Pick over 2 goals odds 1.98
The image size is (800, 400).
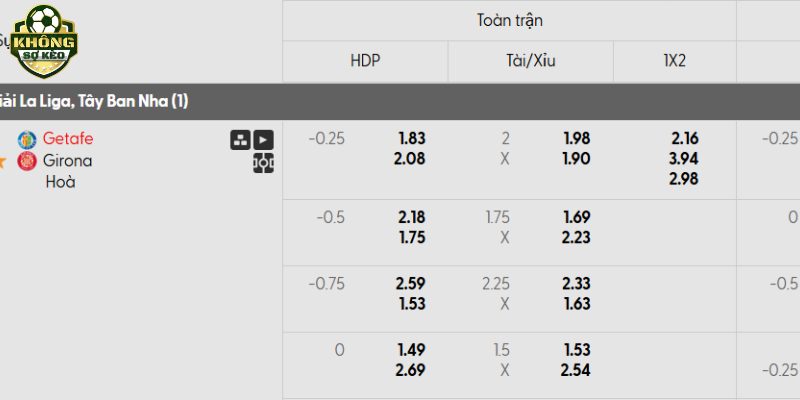(576, 139)
